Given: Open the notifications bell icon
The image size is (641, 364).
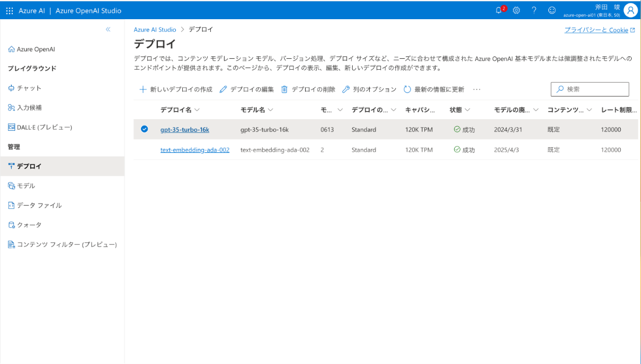Looking at the screenshot, I should [499, 10].
